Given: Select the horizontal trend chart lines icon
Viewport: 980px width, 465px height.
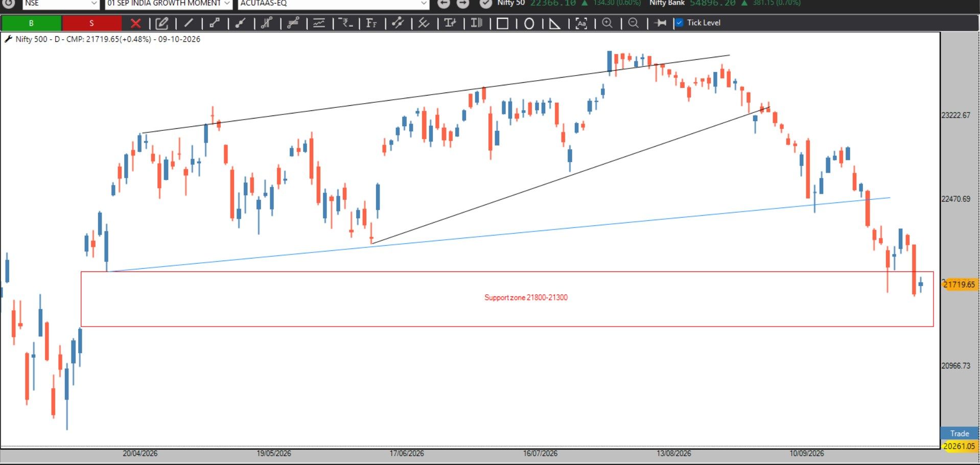Looking at the screenshot, I should pyautogui.click(x=319, y=23).
